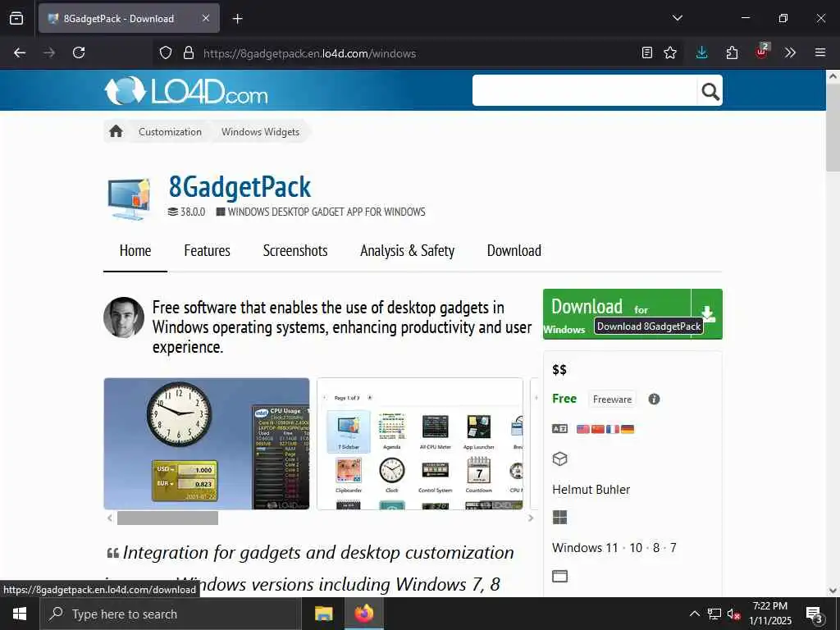Click the 8GadgetPack monitor app icon
This screenshot has width=840, height=630.
tap(129, 199)
